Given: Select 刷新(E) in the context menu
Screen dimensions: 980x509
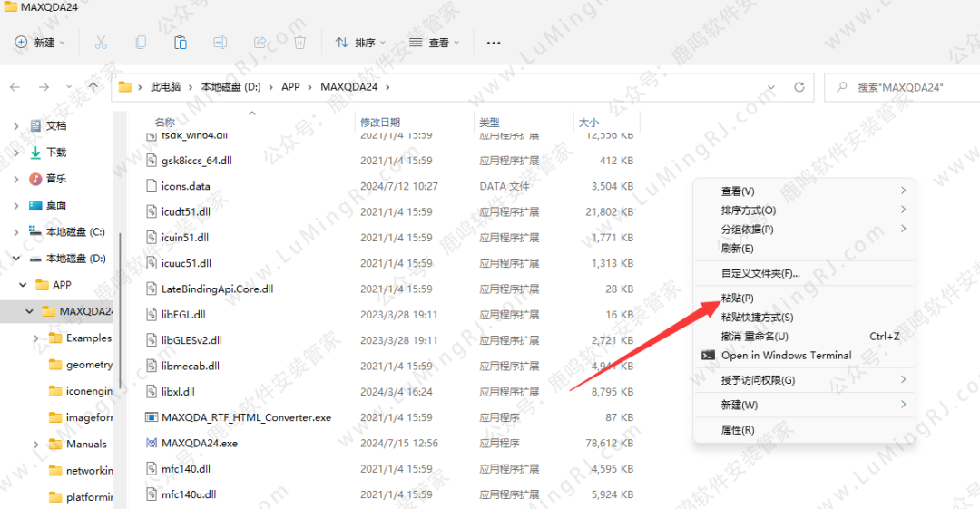Looking at the screenshot, I should [737, 248].
